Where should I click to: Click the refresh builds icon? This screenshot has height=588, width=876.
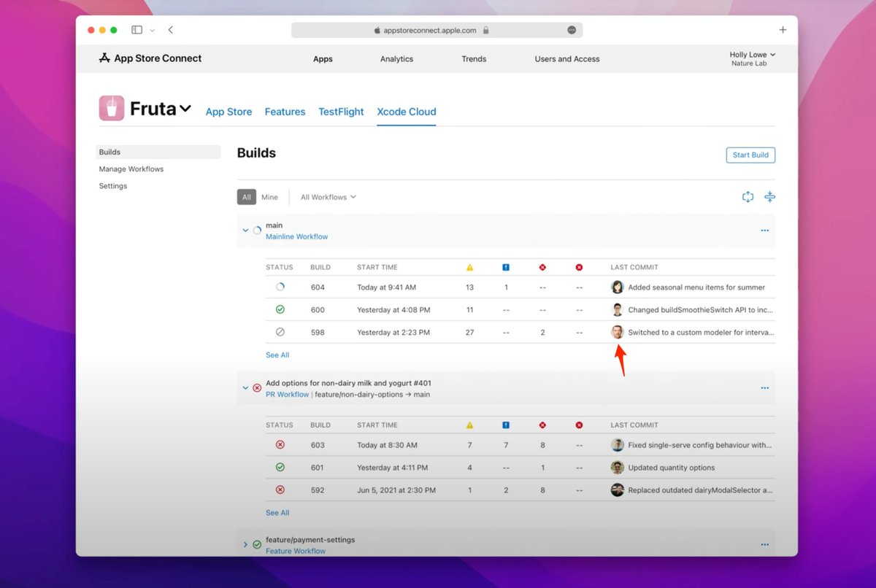[748, 197]
